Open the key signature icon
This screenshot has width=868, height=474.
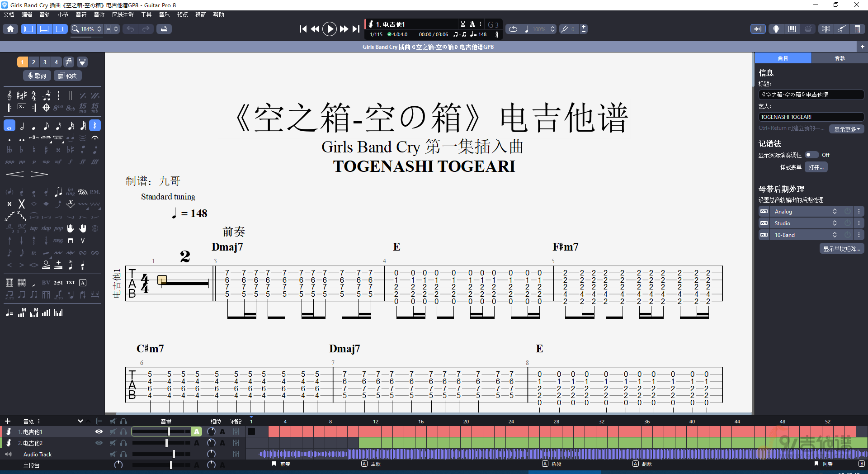point(22,95)
